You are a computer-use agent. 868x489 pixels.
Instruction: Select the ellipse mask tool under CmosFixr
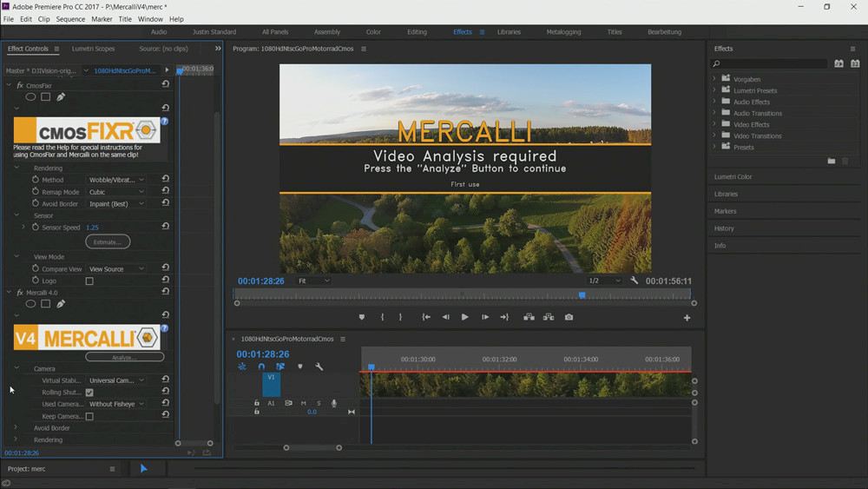tap(30, 97)
